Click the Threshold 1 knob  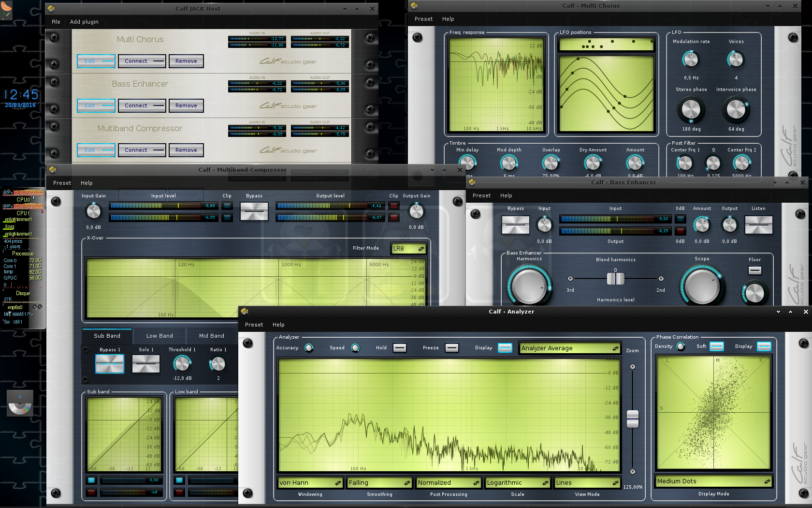click(x=182, y=363)
